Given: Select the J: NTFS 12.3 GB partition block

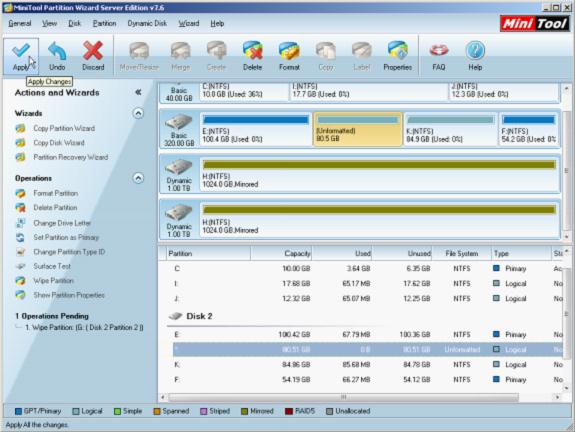Looking at the screenshot, I should click(503, 92).
